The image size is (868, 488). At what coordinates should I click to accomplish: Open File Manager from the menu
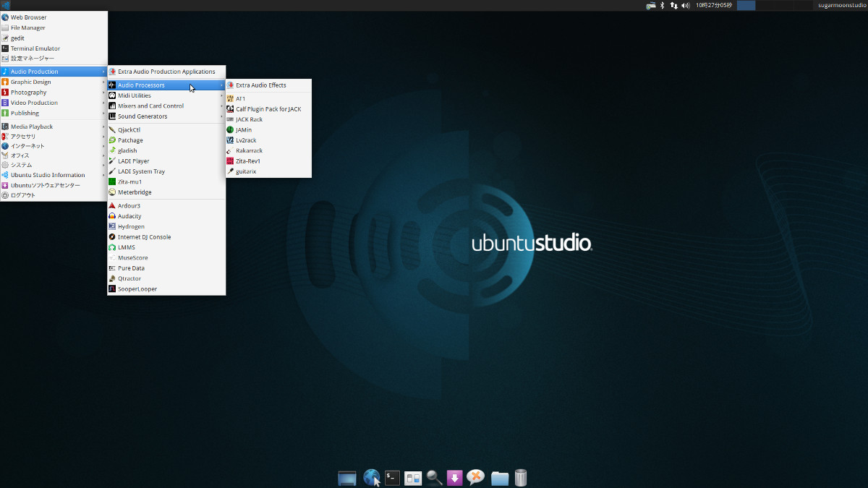click(54, 27)
